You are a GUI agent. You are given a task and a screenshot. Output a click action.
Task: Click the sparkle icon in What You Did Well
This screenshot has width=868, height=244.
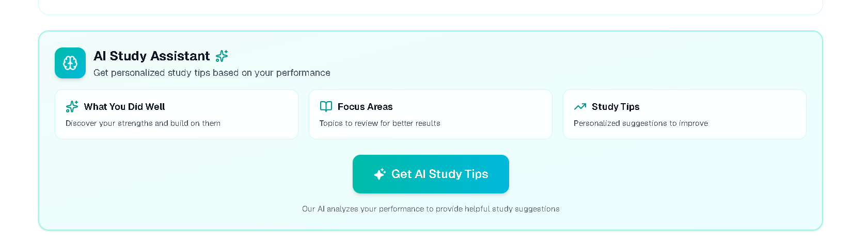72,106
